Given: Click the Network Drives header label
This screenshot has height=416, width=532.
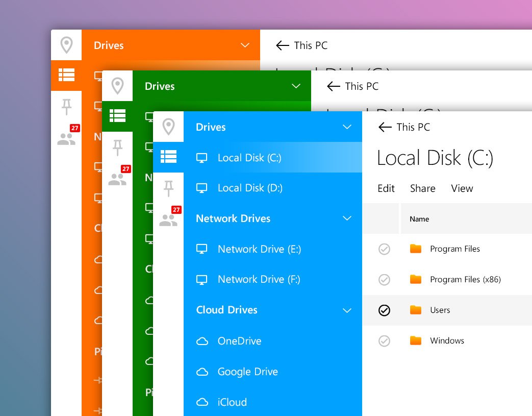Looking at the screenshot, I should 233,218.
